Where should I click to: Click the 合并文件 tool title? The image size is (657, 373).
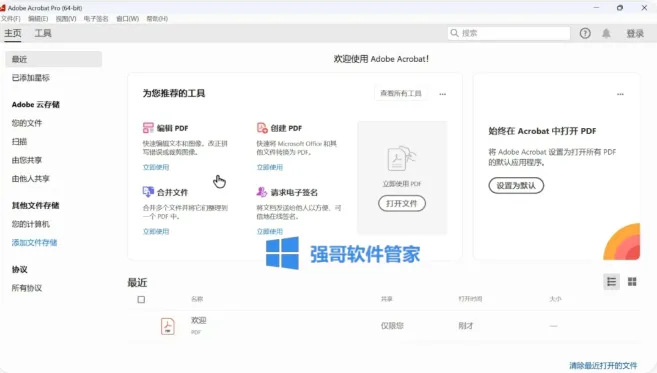[x=172, y=192]
